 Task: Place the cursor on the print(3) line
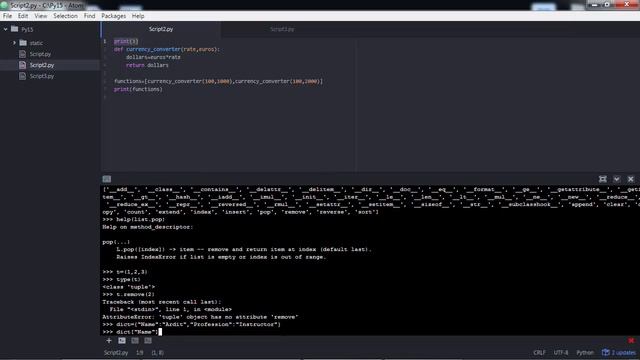click(126, 41)
